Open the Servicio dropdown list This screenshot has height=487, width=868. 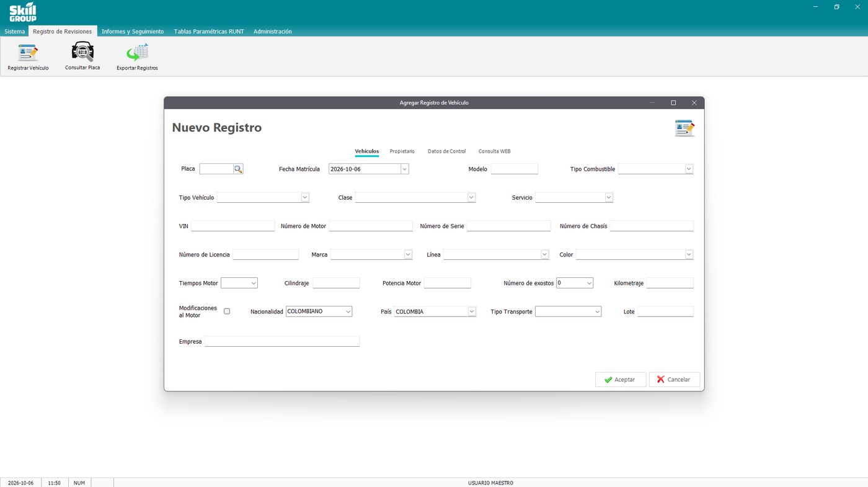click(x=609, y=197)
